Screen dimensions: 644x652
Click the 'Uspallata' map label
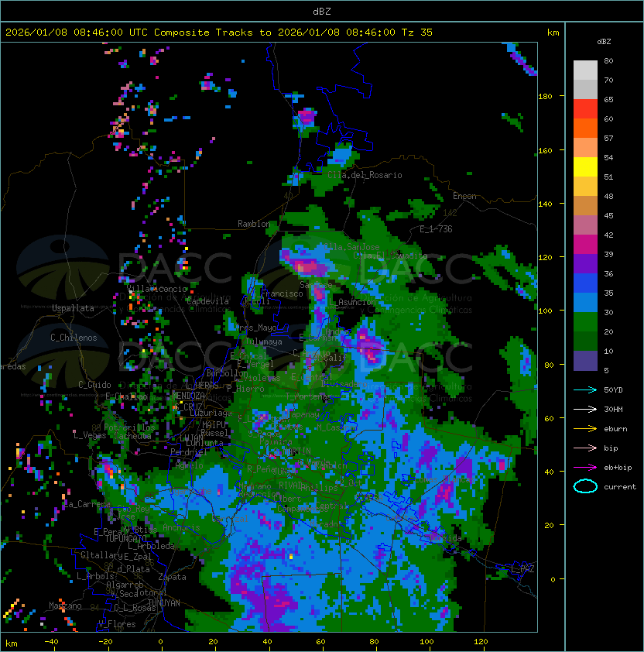click(x=73, y=308)
